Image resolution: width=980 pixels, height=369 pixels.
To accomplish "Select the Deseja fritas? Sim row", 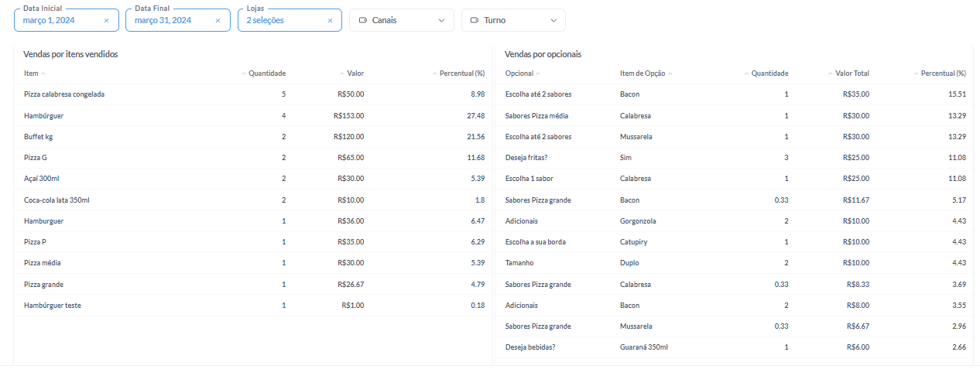I will tap(735, 158).
